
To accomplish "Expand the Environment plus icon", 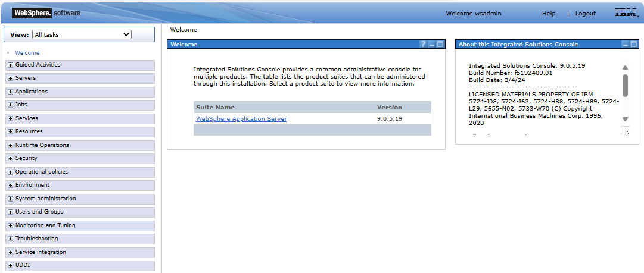I will pyautogui.click(x=10, y=186).
